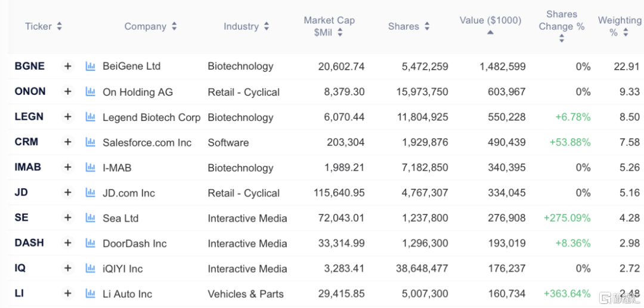Expand the LEGN row using plus button
Viewport: 644px width, 308px height.
click(68, 117)
